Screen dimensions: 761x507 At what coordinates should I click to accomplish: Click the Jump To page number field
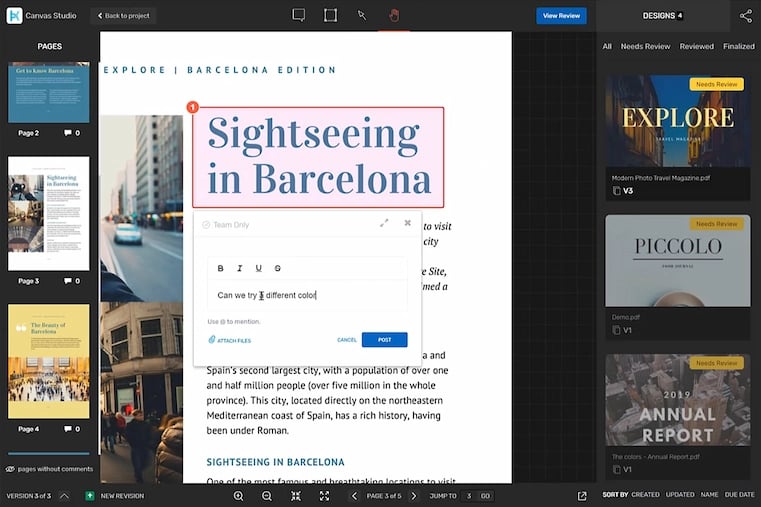[468, 496]
